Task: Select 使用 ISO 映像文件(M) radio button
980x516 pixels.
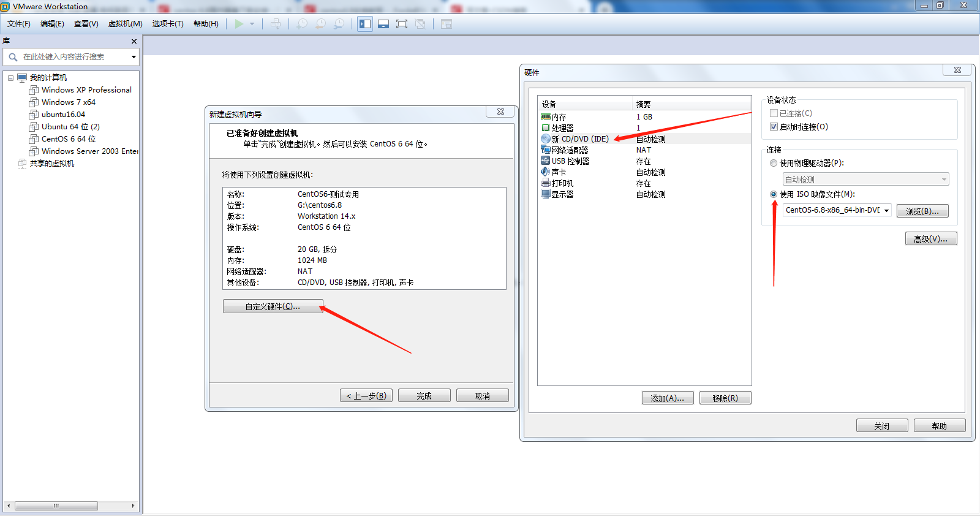Action: [774, 194]
